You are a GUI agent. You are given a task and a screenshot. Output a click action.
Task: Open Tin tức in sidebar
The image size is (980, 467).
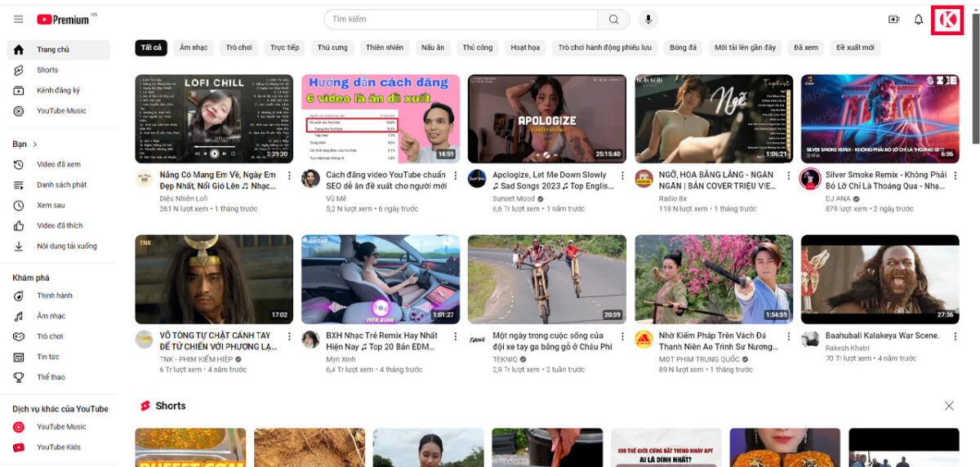[58, 357]
